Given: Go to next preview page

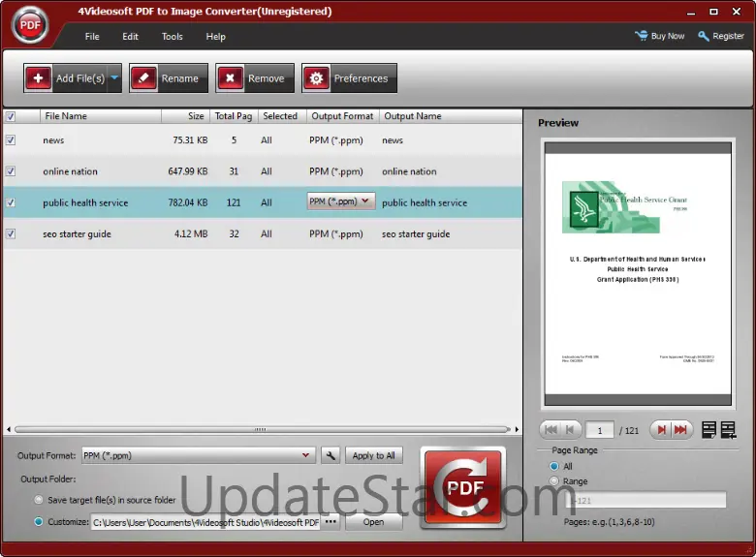Looking at the screenshot, I should pyautogui.click(x=661, y=430).
